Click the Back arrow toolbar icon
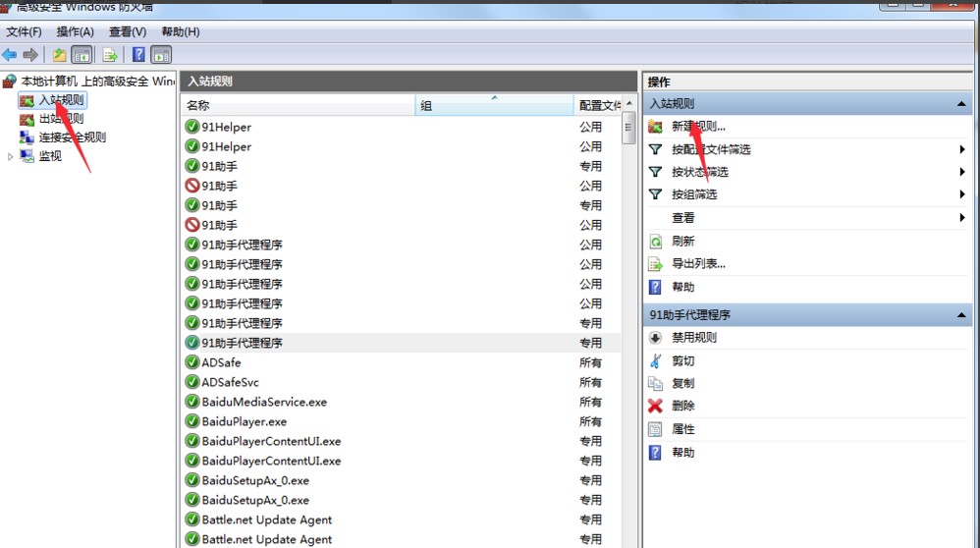 (x=10, y=55)
